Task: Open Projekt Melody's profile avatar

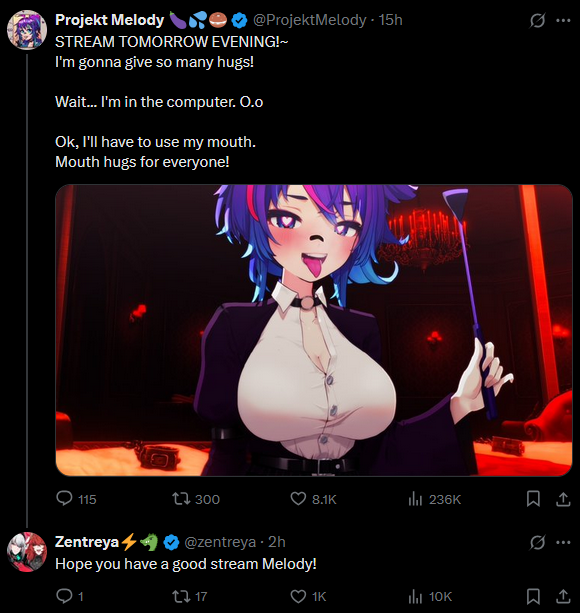Action: tap(27, 30)
